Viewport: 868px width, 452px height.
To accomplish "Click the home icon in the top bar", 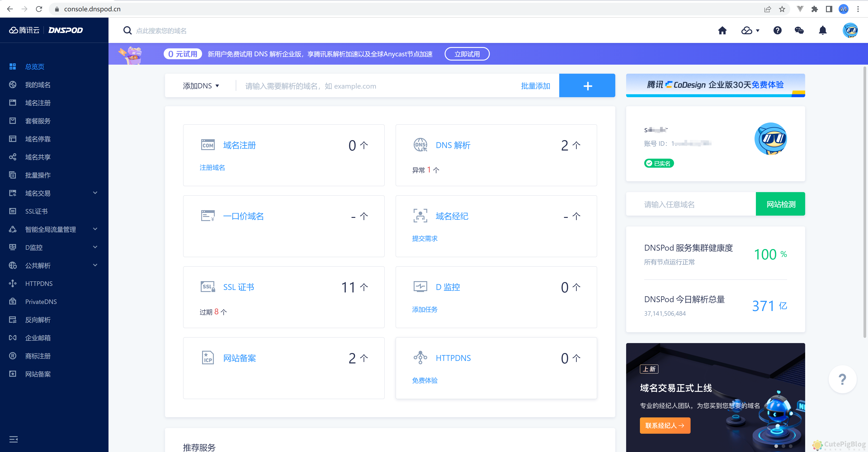I will pos(722,30).
